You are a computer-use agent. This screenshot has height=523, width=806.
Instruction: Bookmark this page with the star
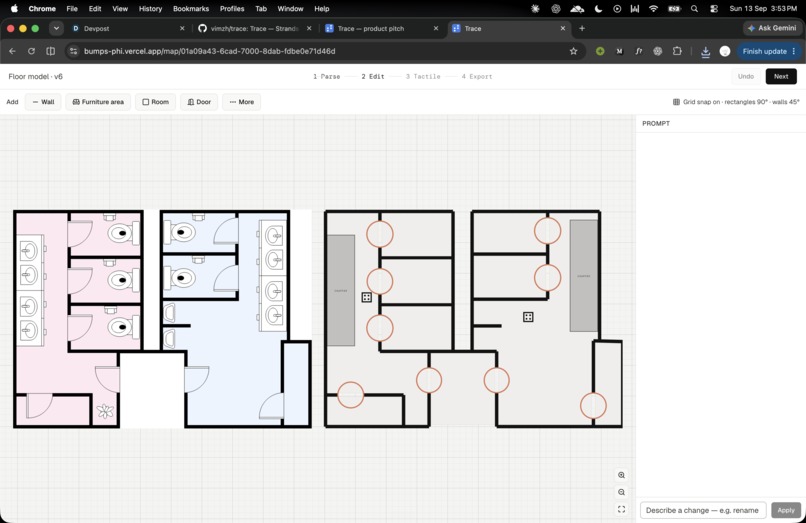tap(573, 51)
